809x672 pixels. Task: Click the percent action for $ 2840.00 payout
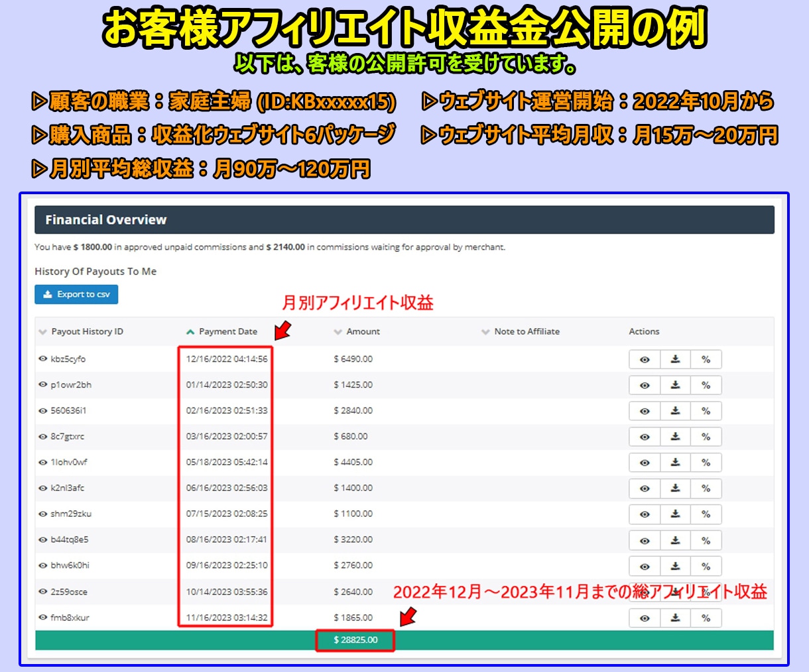click(706, 411)
